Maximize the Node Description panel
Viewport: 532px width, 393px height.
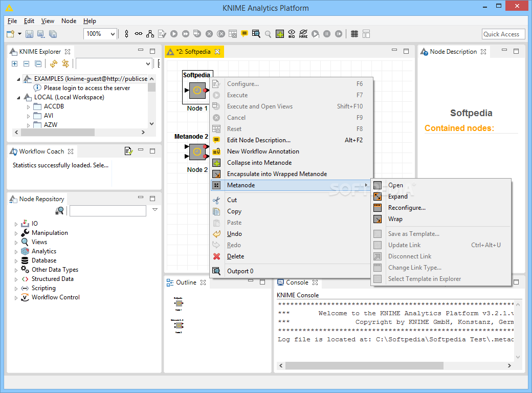[516, 51]
